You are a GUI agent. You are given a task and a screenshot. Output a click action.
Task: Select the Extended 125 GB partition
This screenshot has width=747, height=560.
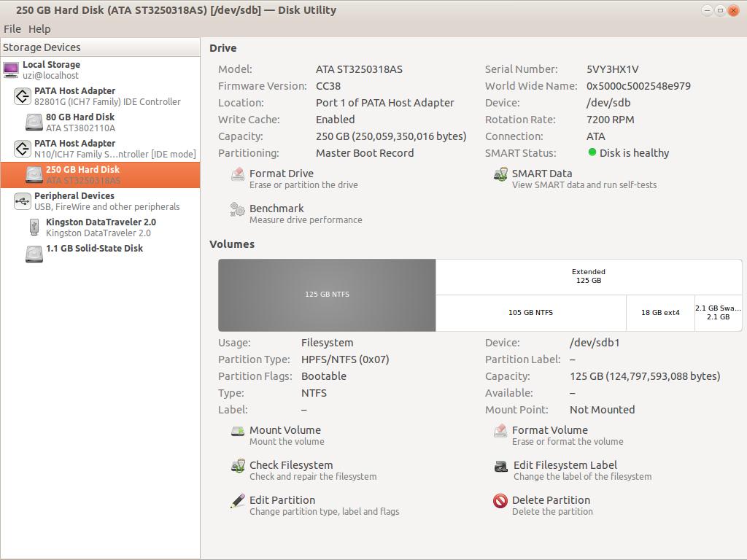(x=588, y=276)
